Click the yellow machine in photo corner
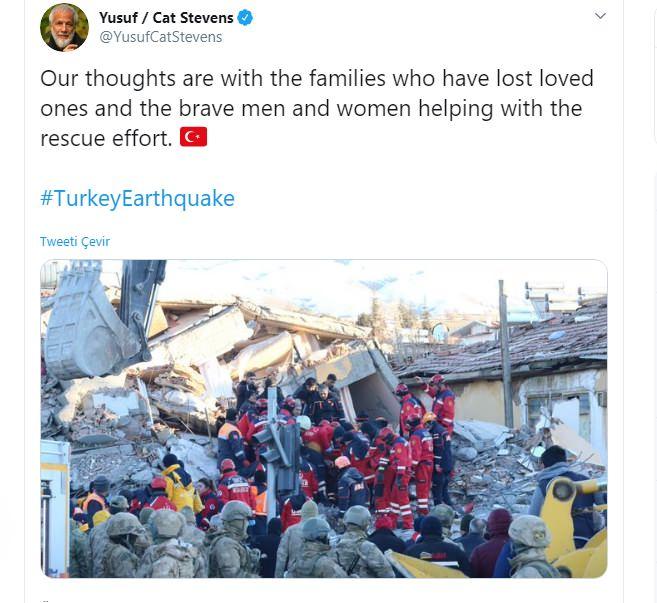 tap(576, 528)
